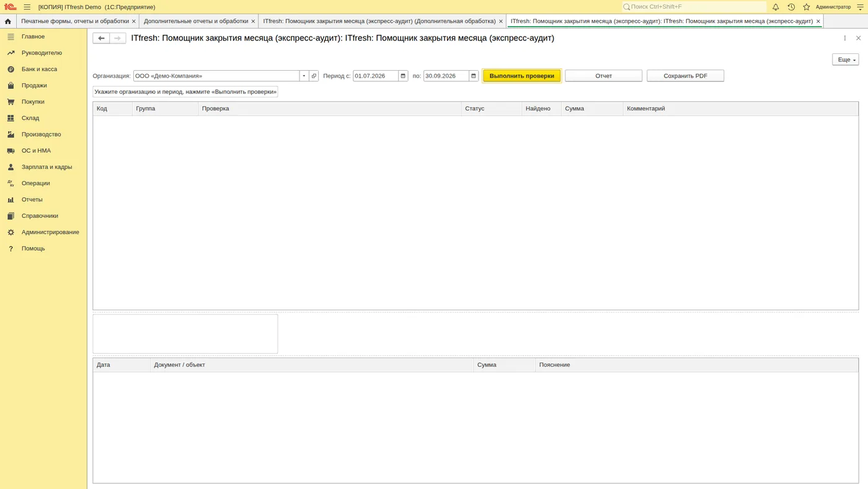
Task: Open the ОС и НМА section
Action: coord(36,151)
